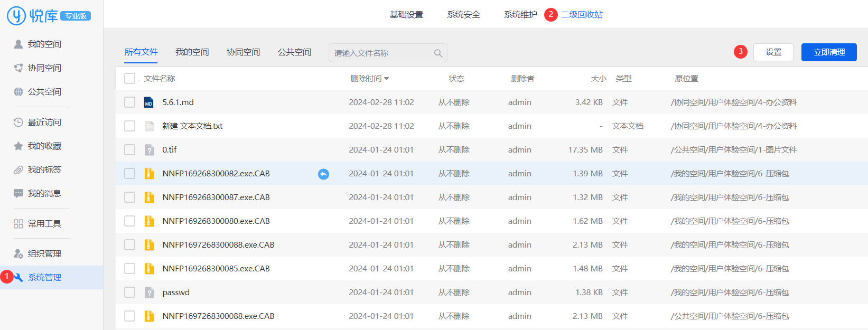The width and height of the screenshot is (868, 330).
Task: Tick checkbox for 新建 文本文档.txt
Action: pyautogui.click(x=129, y=126)
